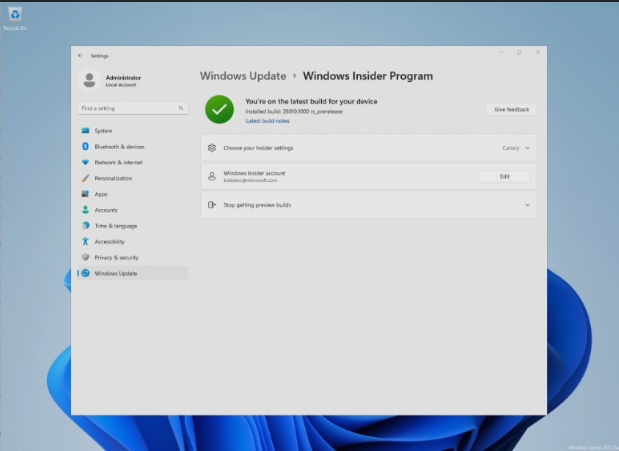Select Windows Update in sidebar
The image size is (619, 451).
pos(133,273)
